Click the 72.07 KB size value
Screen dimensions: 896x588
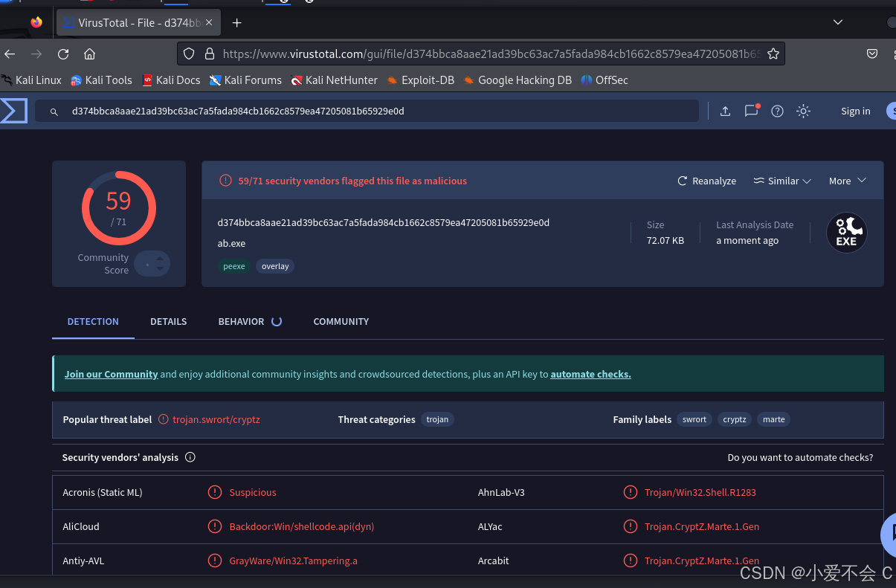[665, 240]
